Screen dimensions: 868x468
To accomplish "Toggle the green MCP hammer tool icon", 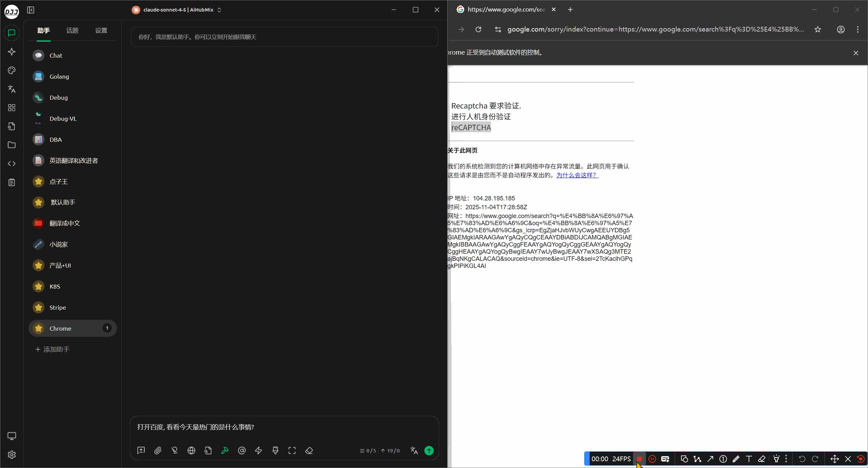I will 225,450.
